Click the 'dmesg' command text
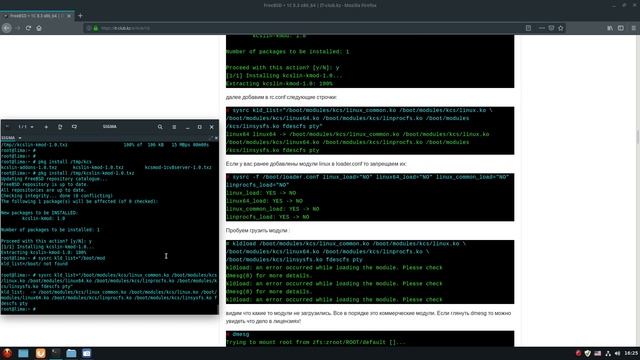 tap(240, 334)
